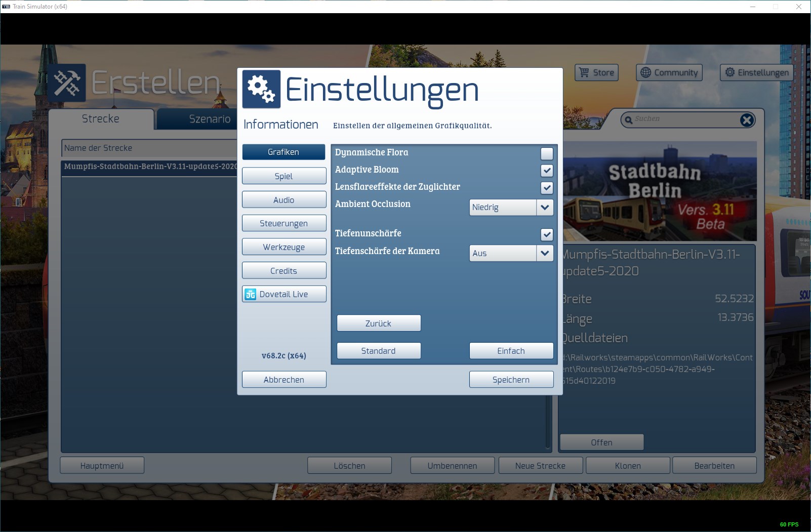Click the Suchen search field
The image size is (811, 532).
(x=688, y=119)
